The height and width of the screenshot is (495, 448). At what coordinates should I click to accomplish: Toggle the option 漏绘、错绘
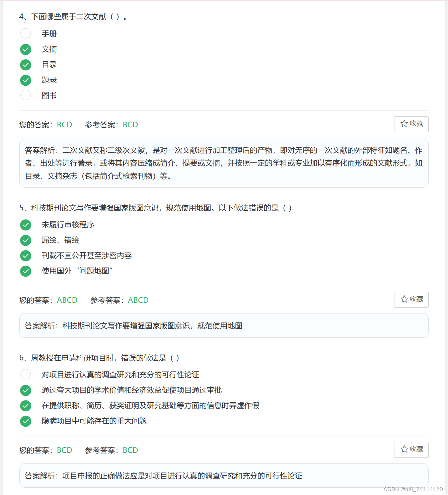pos(26,240)
